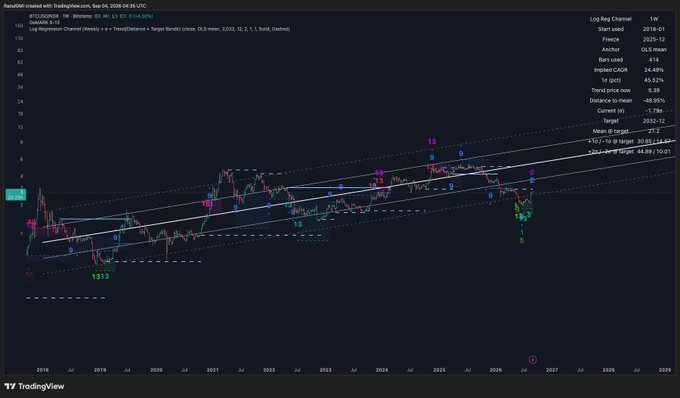Viewport: 680px width, 398px height.
Task: Click the 2029 label on time axis
Action: tap(665, 370)
